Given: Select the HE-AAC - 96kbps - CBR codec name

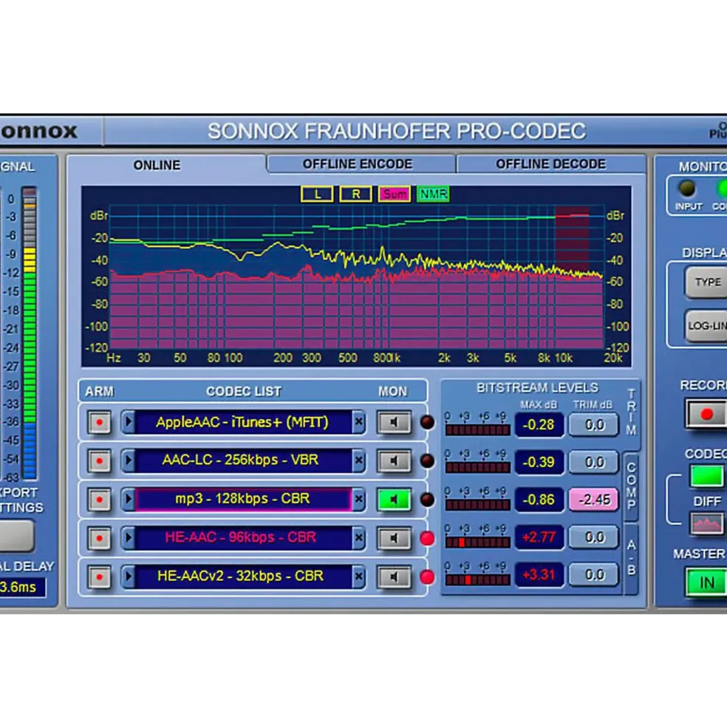Looking at the screenshot, I should [x=243, y=537].
